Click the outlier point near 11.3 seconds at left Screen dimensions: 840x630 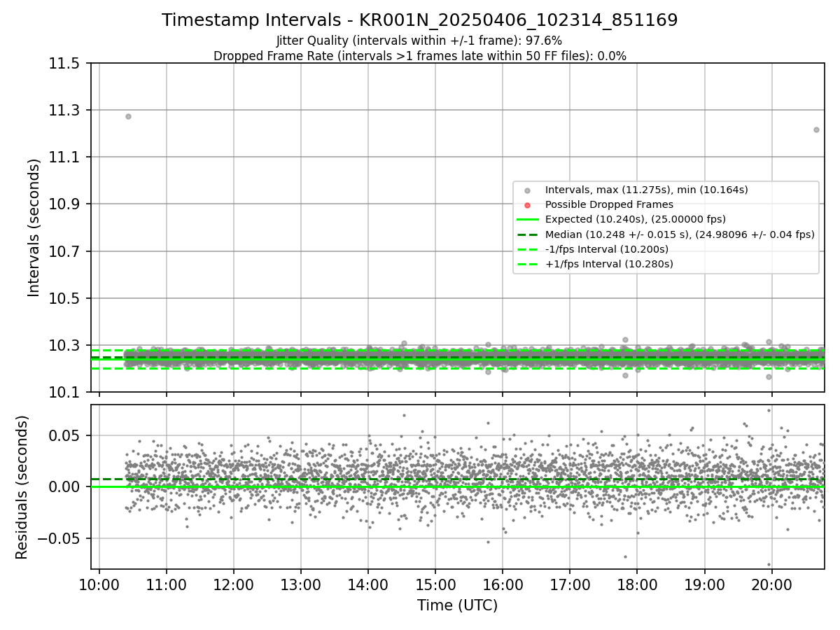coord(128,116)
